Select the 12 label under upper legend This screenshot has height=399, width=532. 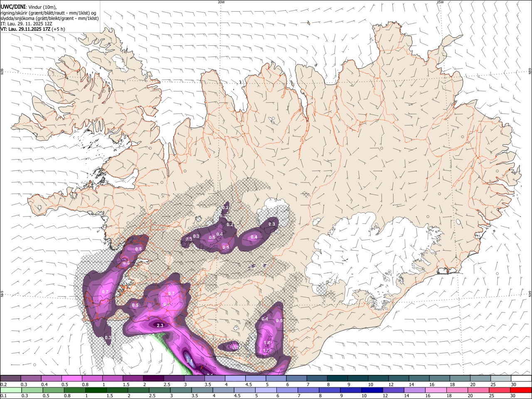[391, 384]
